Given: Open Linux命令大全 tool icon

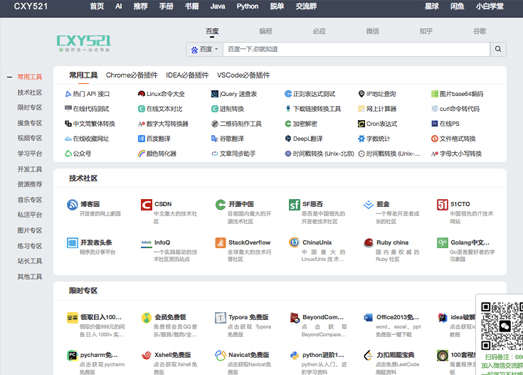Looking at the screenshot, I should click(141, 94).
